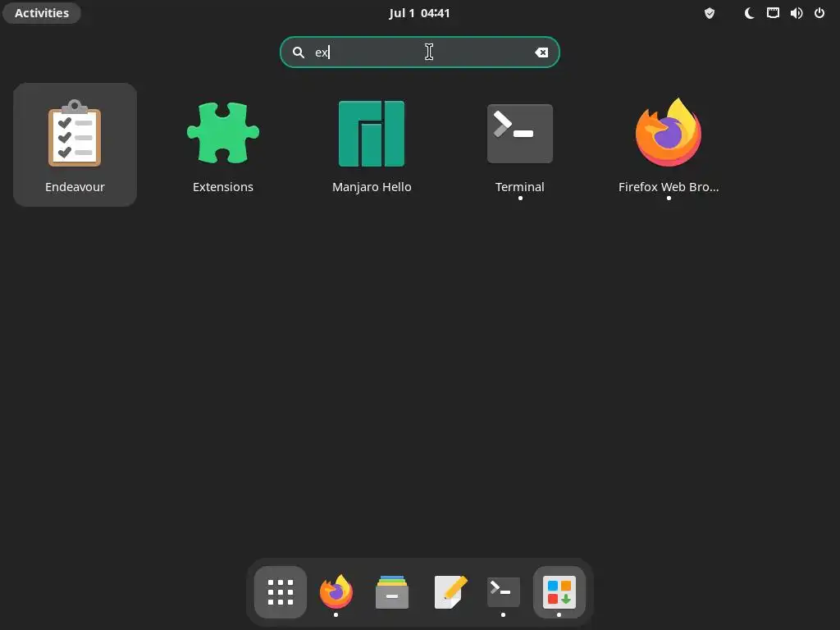
Task: Open the Files manager in dock
Action: pos(392,592)
